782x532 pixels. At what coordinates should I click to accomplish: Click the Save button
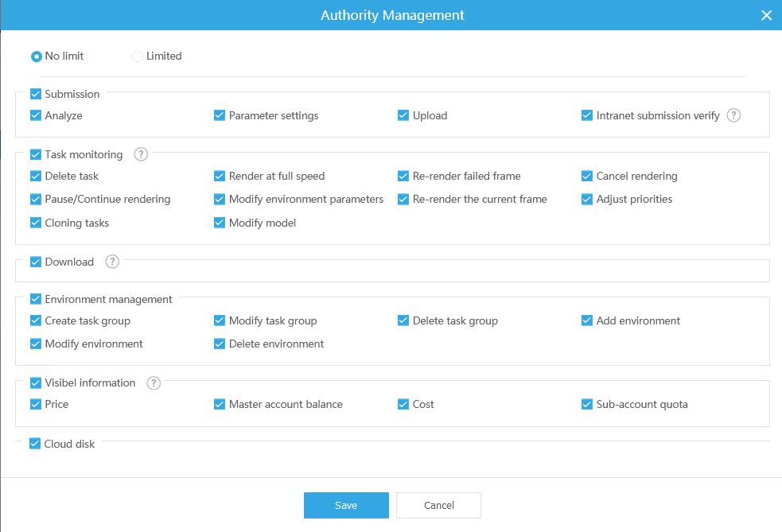(x=346, y=505)
